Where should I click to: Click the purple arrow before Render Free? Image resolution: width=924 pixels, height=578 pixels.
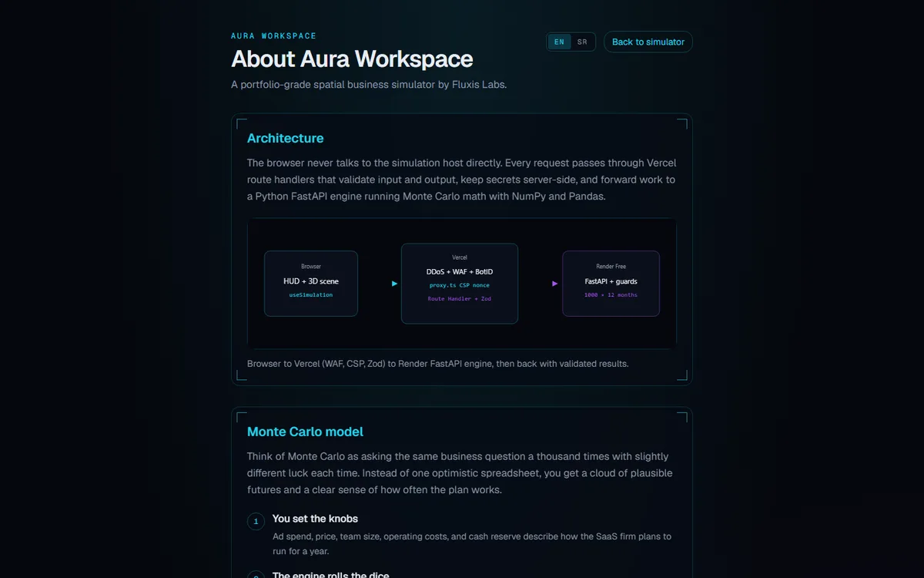(x=555, y=284)
